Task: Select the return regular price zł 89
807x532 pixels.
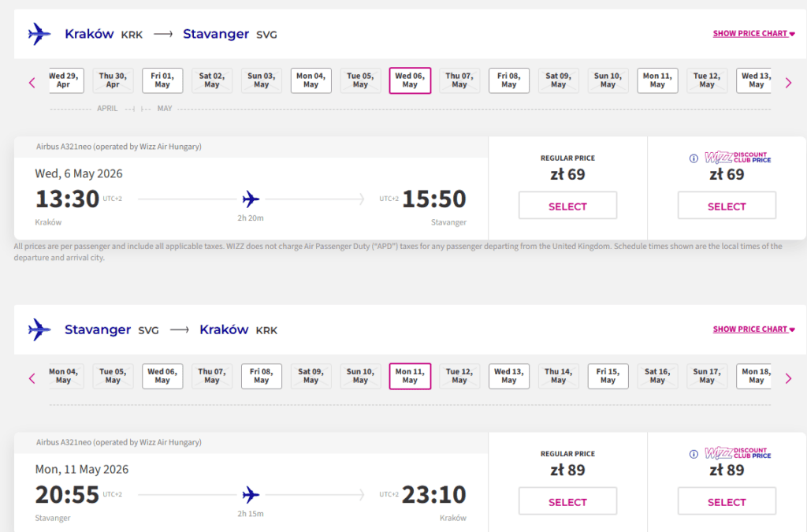Action: (x=567, y=502)
